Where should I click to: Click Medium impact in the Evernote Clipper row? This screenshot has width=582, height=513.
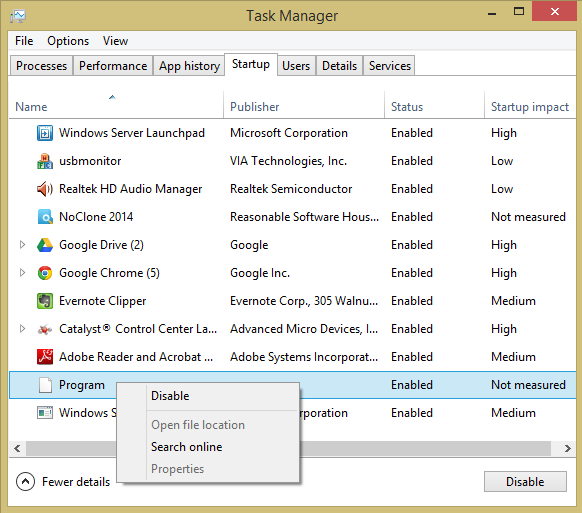pyautogui.click(x=513, y=301)
